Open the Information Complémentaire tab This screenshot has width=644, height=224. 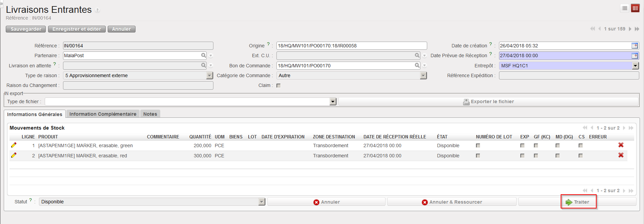point(103,114)
